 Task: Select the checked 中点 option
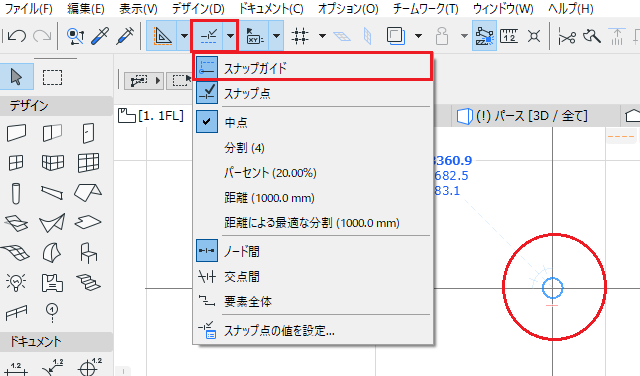[x=313, y=122]
